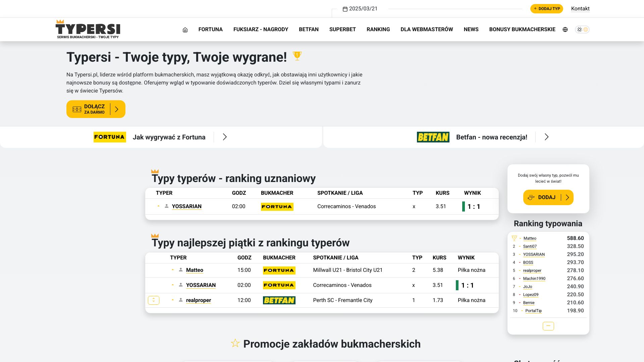Open YOSSARIAN in Ranking typowania list

(x=534, y=254)
